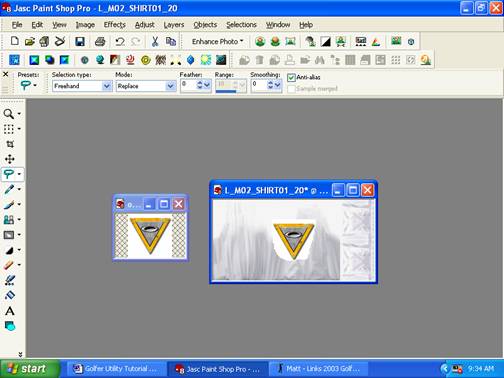
Task: Click the Undo arrow icon
Action: point(120,42)
